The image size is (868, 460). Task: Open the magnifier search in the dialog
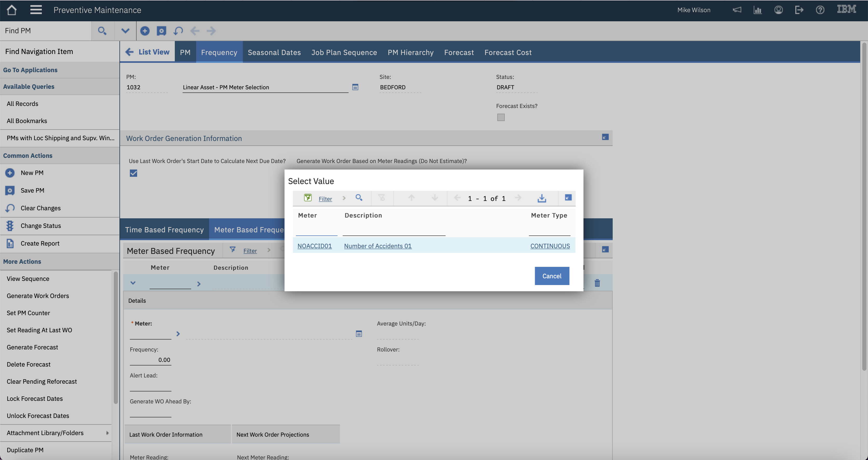[359, 198]
